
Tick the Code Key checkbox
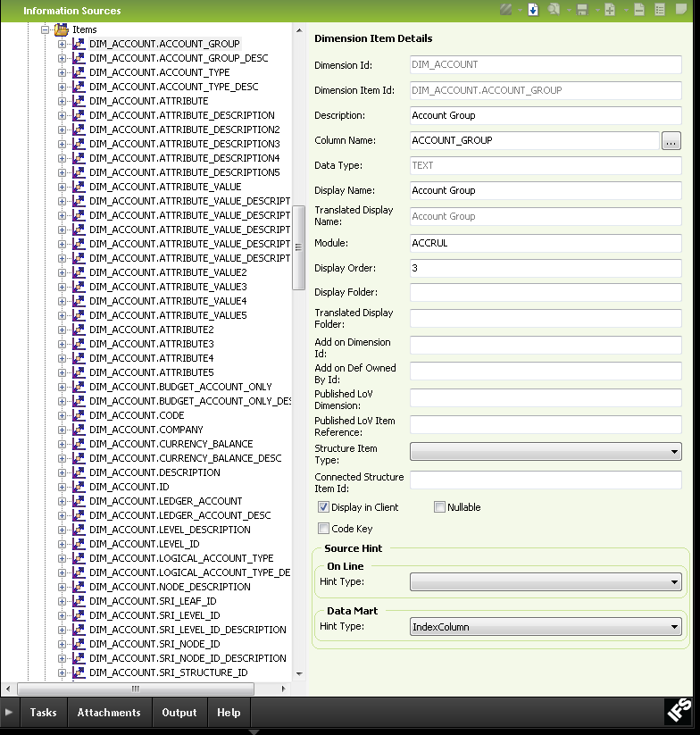[324, 529]
